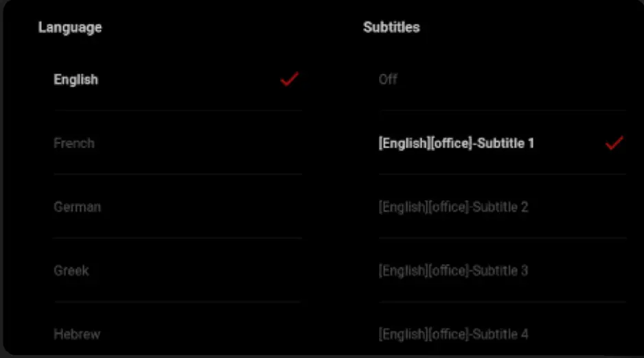Click empty check area on Subtitles Off row
Screen dimensions: 644x358
tap(614, 80)
